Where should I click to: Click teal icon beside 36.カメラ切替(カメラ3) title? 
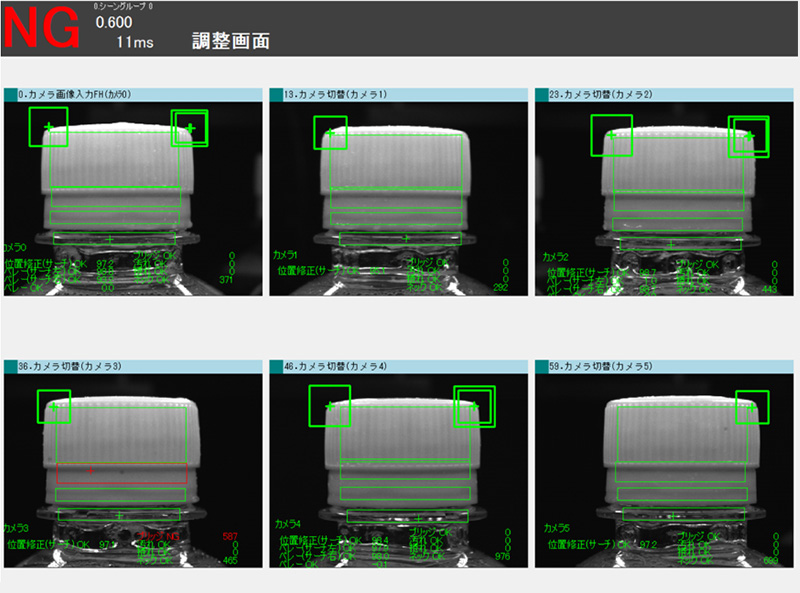click(x=10, y=367)
